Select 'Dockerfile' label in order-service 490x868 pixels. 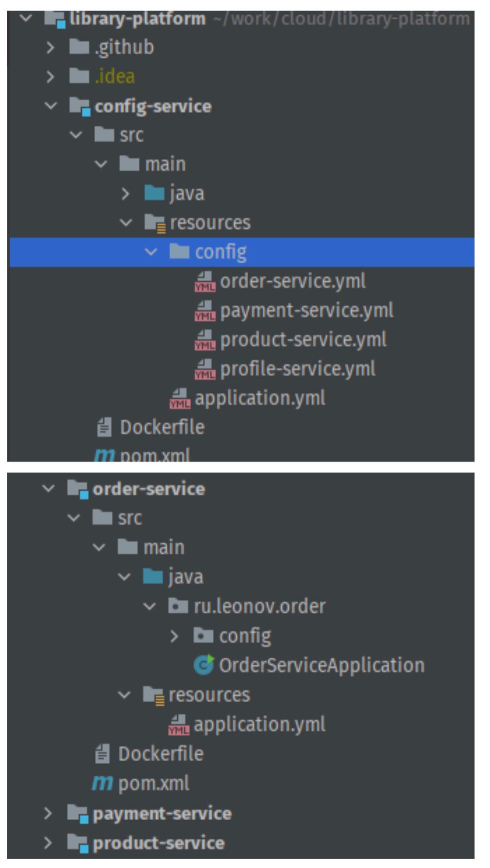161,754
